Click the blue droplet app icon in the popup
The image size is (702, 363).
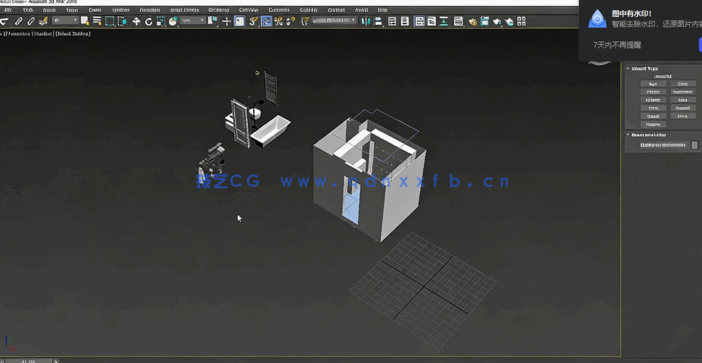(597, 19)
